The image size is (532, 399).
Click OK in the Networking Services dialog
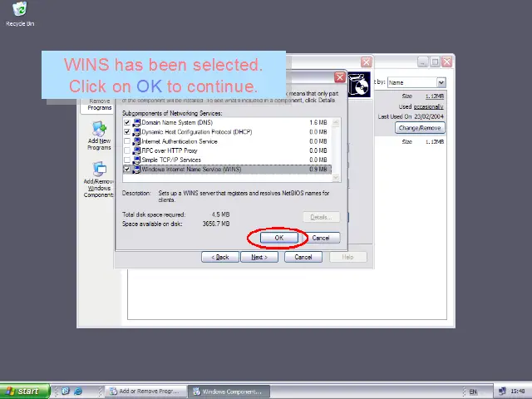point(279,238)
